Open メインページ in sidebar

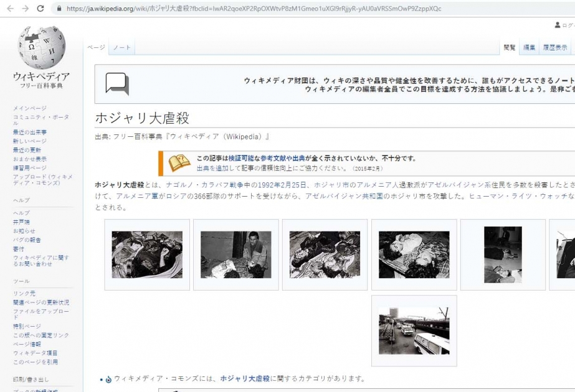point(30,108)
